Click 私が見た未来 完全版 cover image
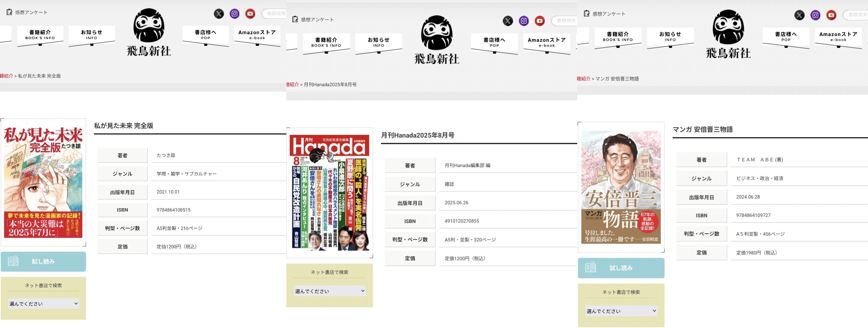The image size is (868, 328). (x=43, y=182)
